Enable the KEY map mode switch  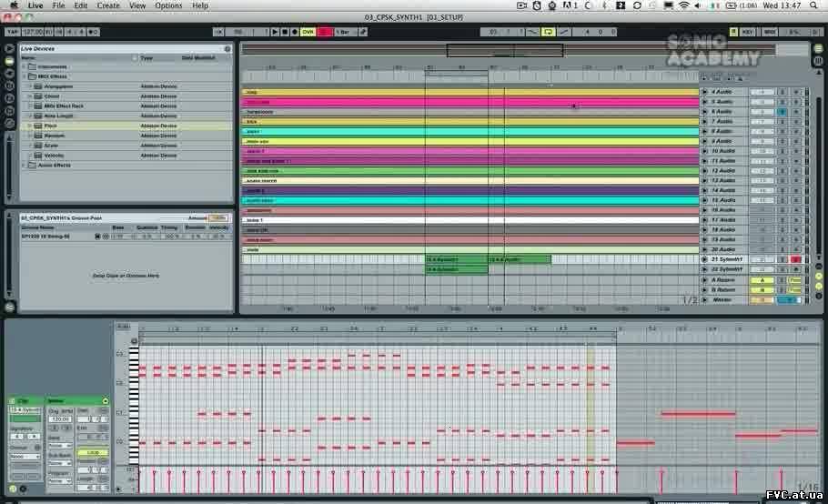[747, 32]
